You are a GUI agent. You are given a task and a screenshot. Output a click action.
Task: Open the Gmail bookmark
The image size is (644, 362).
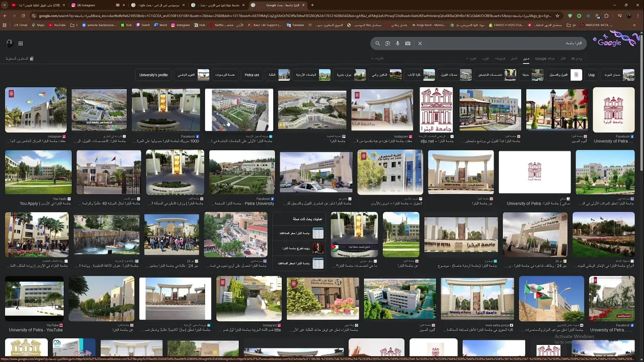tap(21, 25)
